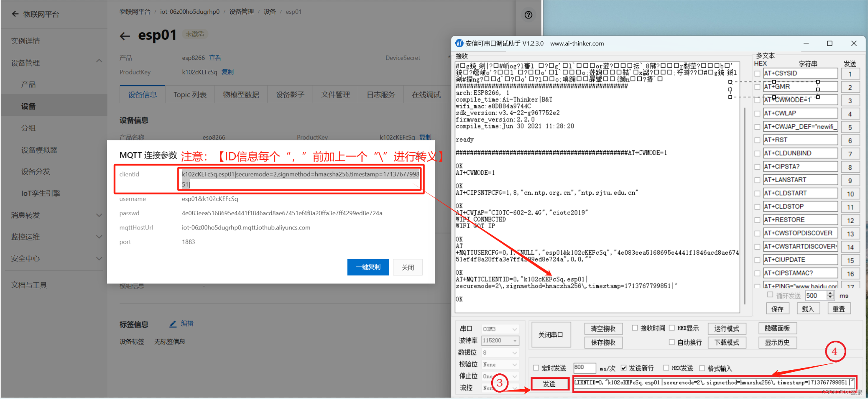Click the receive area vertical scrollbar
868x399 pixels.
point(745,205)
